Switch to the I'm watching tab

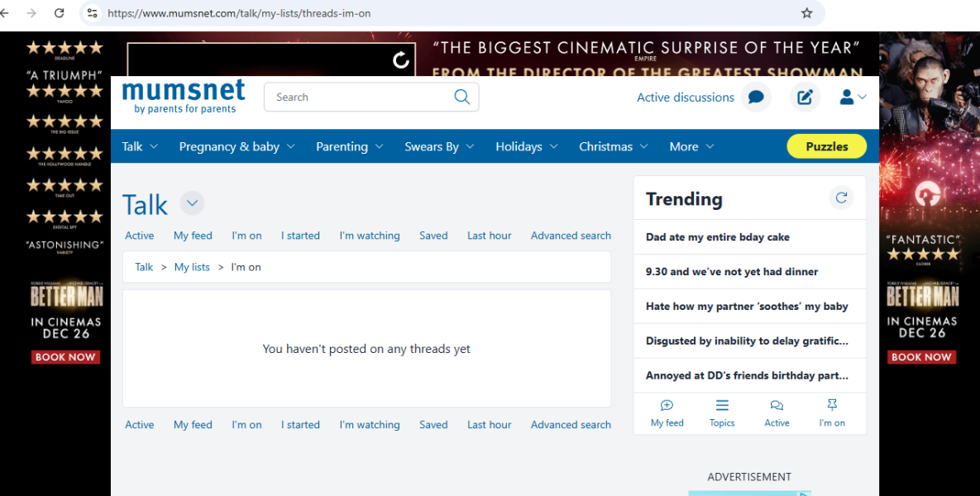click(x=369, y=236)
